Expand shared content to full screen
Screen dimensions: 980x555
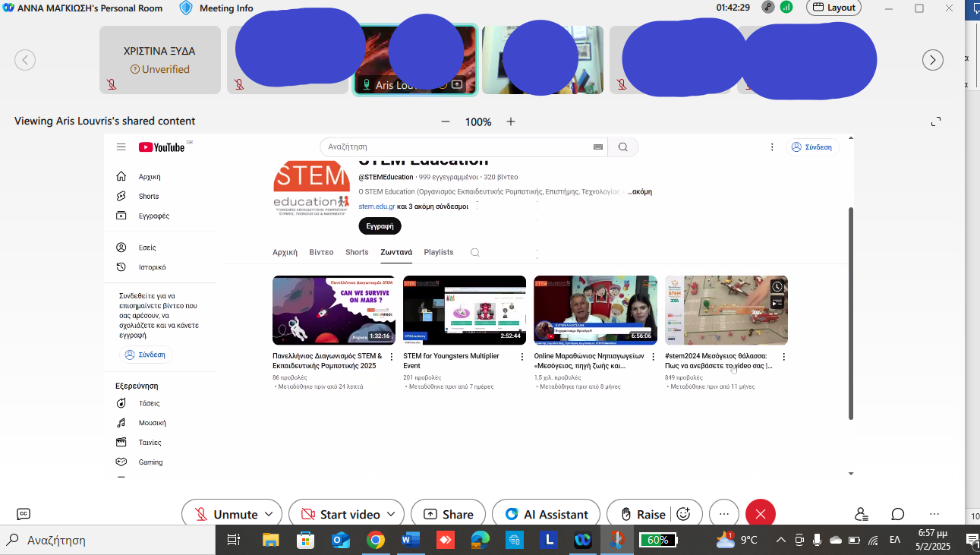pyautogui.click(x=936, y=121)
